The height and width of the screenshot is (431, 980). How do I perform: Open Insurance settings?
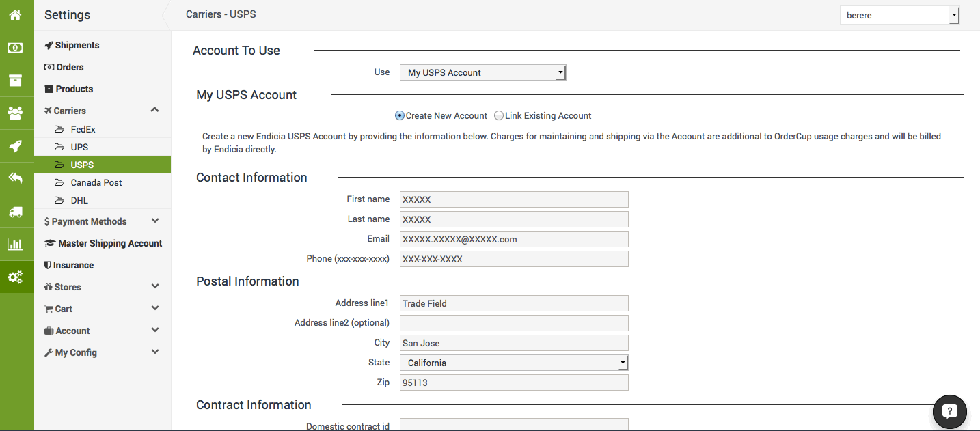click(69, 265)
